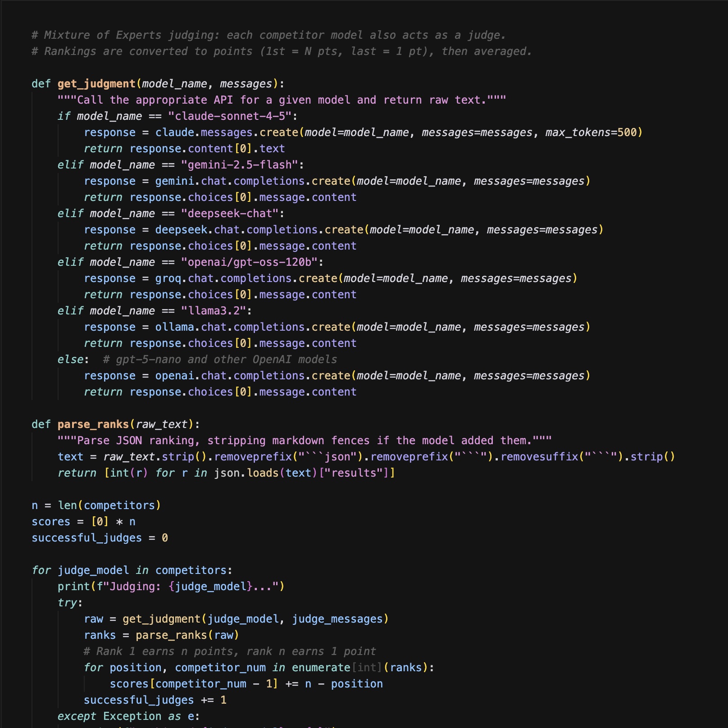Click the removesuffix method call
728x728 pixels.
point(539,457)
